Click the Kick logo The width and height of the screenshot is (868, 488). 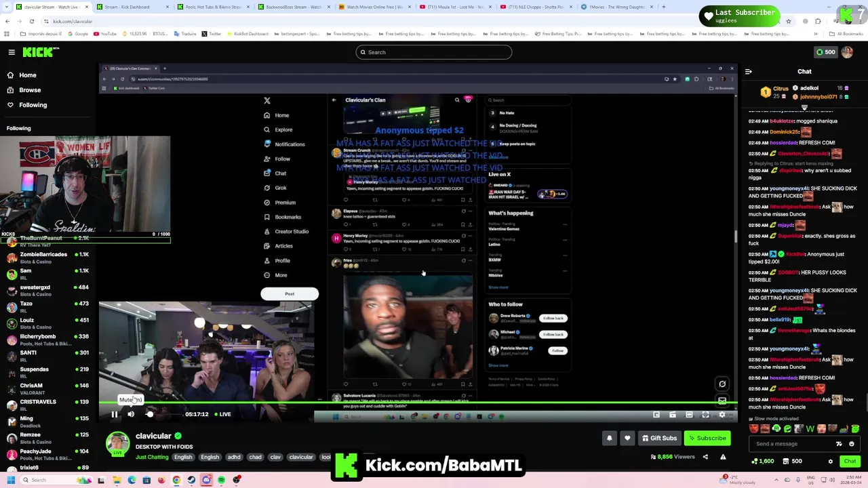click(x=41, y=52)
